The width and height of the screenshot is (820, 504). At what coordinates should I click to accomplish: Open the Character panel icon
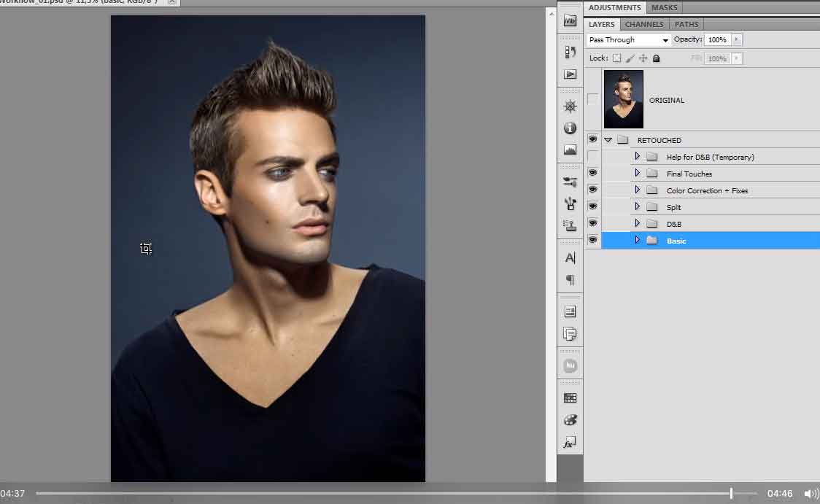570,257
